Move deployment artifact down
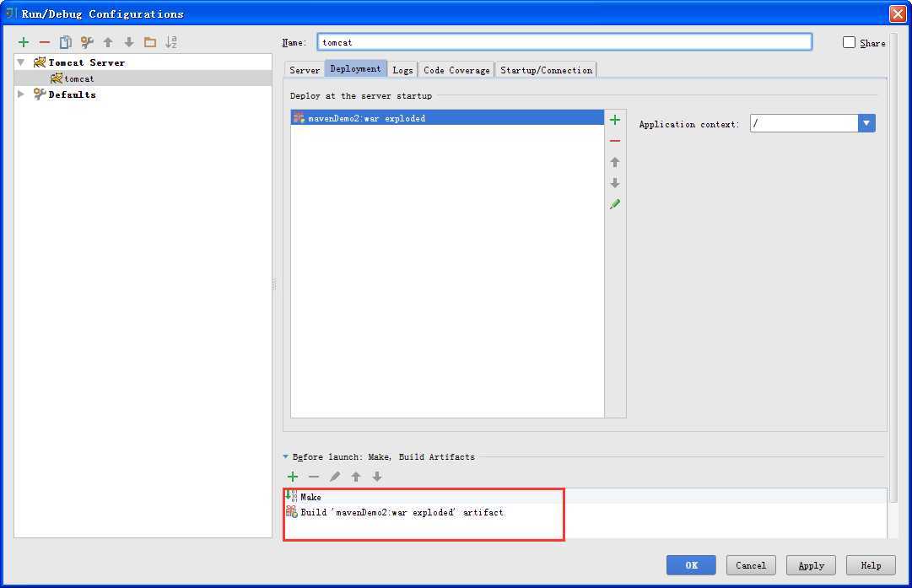The width and height of the screenshot is (912, 588). coord(615,183)
